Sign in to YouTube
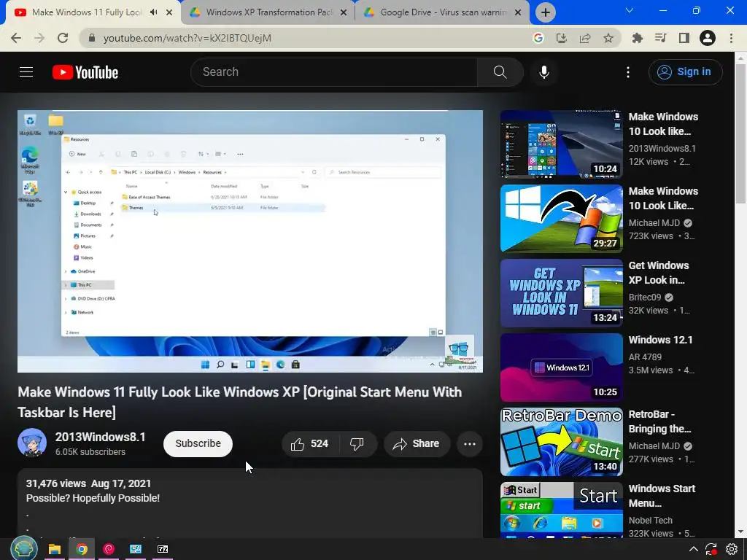This screenshot has height=560, width=747. [685, 72]
